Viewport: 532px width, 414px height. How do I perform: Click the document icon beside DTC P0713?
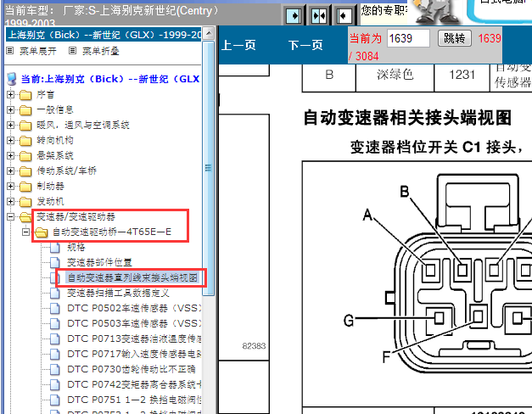pyautogui.click(x=55, y=338)
